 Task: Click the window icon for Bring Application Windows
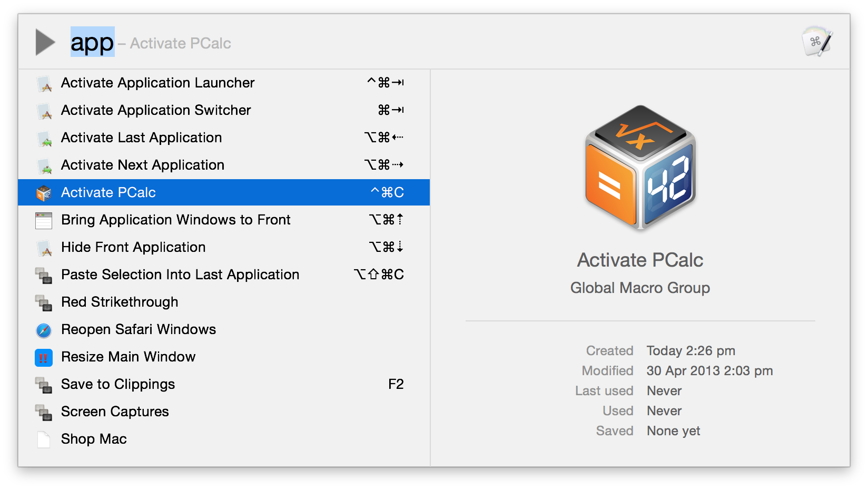(44, 221)
